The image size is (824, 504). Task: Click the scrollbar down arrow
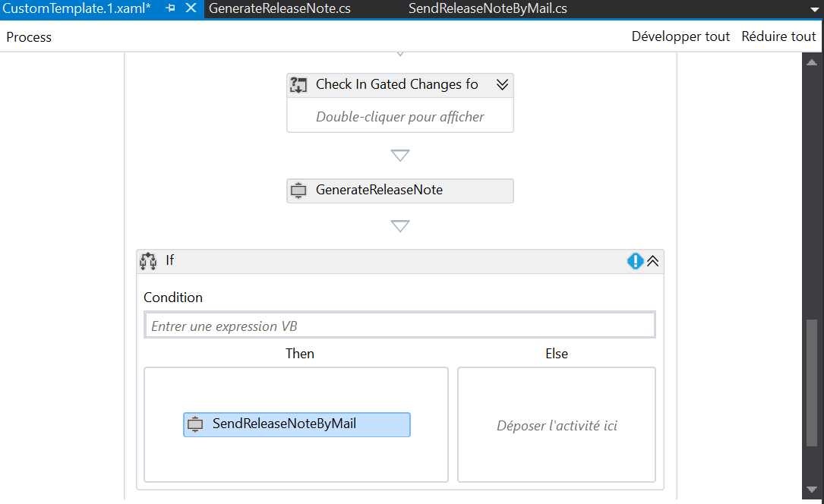(x=812, y=490)
